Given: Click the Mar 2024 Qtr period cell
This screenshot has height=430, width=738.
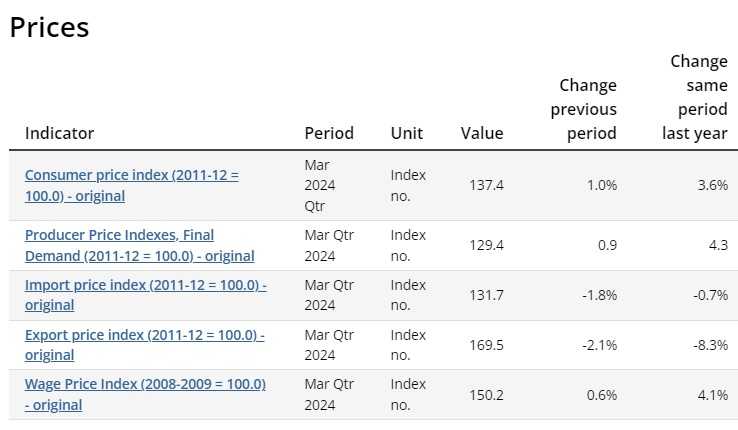Looking at the screenshot, I should click(x=320, y=185).
